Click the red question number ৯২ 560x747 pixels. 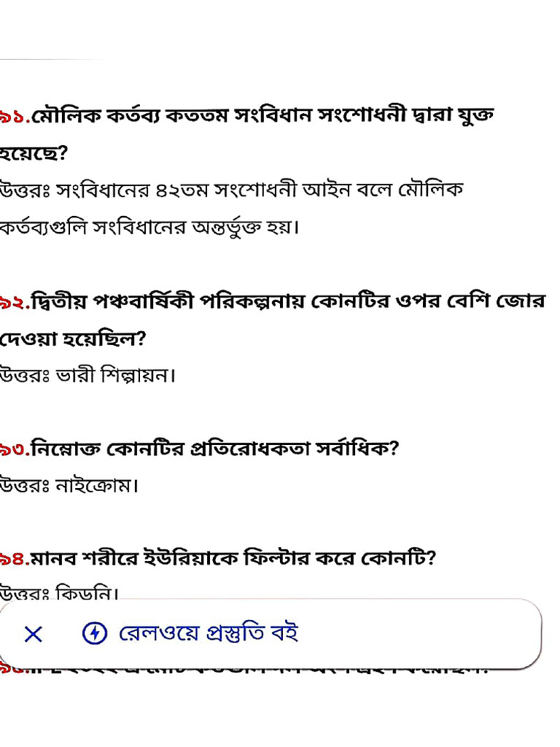[15, 302]
